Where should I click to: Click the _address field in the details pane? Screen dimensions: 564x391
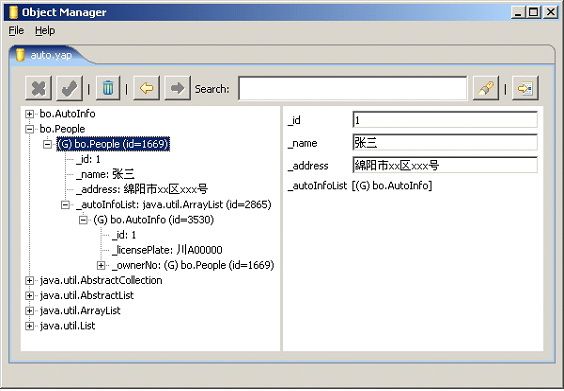point(445,165)
